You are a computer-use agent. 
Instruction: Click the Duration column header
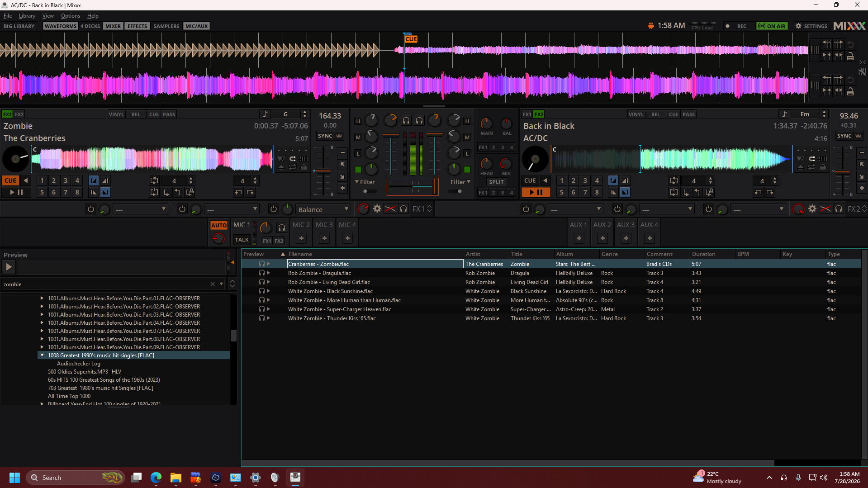tap(712, 254)
